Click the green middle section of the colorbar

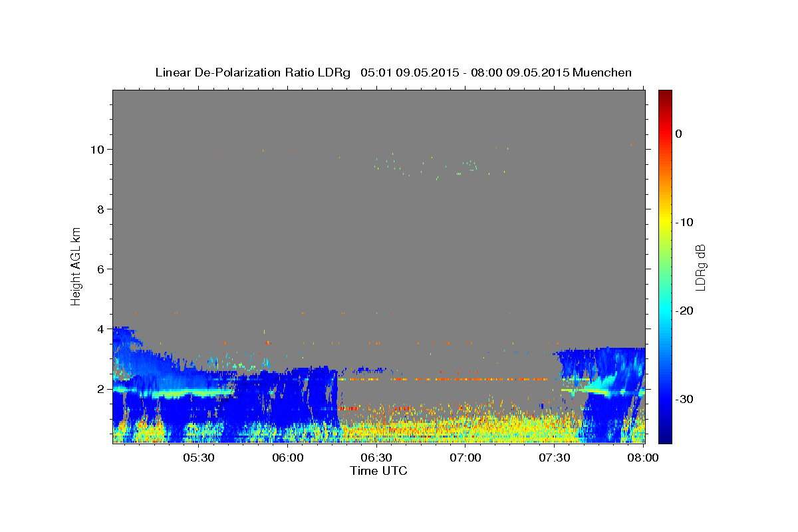coord(665,266)
